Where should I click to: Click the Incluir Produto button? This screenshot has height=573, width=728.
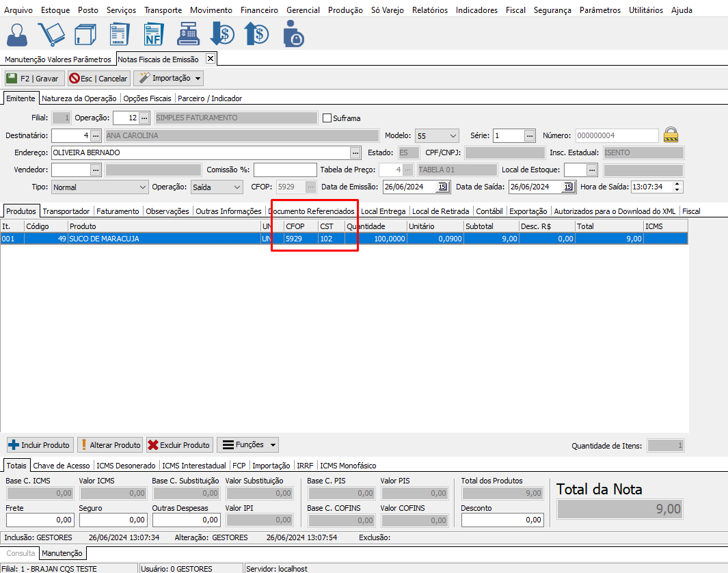[x=39, y=445]
